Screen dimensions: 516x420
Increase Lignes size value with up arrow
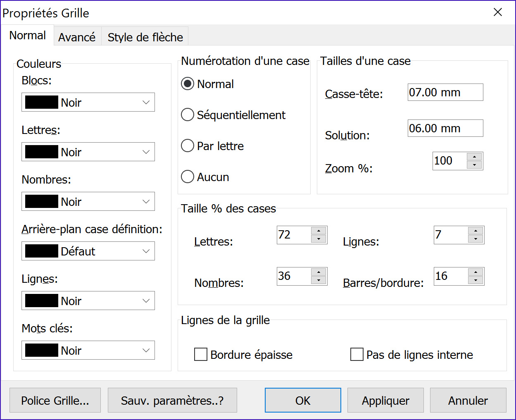pos(476,231)
